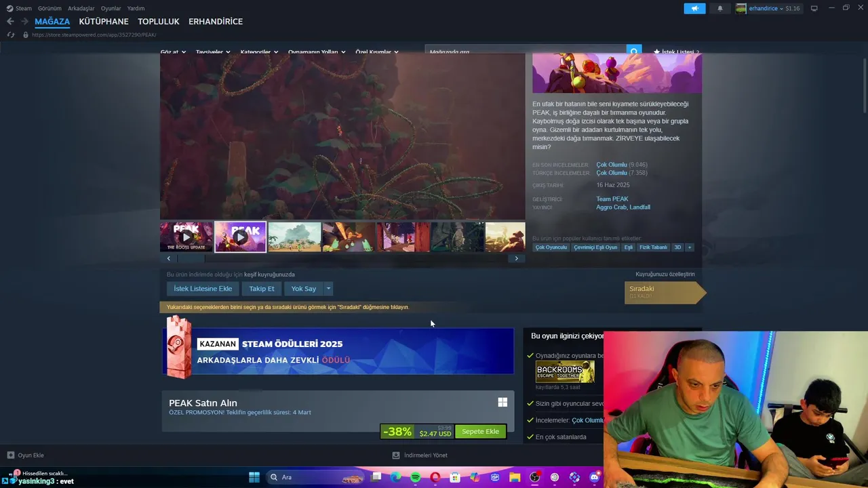Open OBS Studio from the taskbar

535,477
